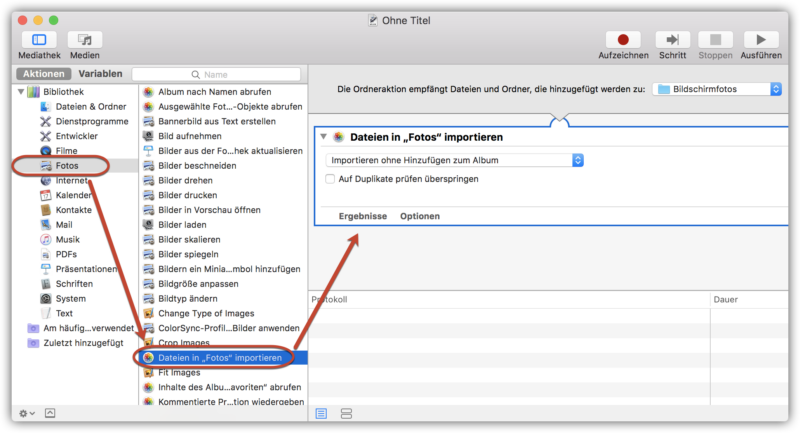The height and width of the screenshot is (433, 800).
Task: Select ColorSync-Profil...Bilder anwenden action
Action: click(x=229, y=328)
